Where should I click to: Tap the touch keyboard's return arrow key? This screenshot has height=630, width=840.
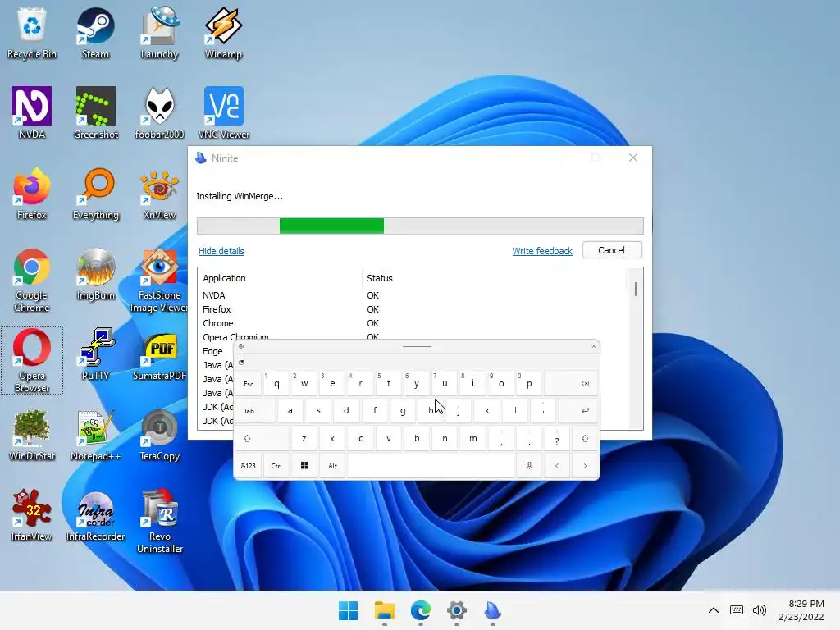[578, 411]
